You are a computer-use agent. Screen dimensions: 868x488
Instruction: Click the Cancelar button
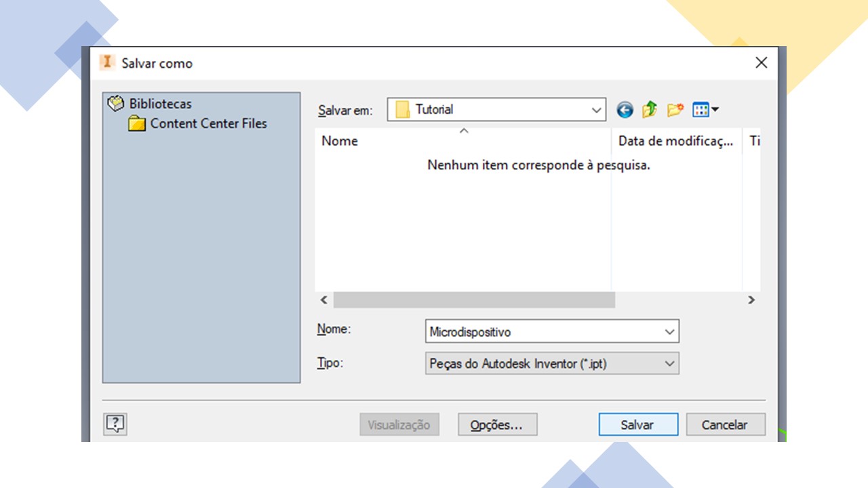click(x=725, y=425)
